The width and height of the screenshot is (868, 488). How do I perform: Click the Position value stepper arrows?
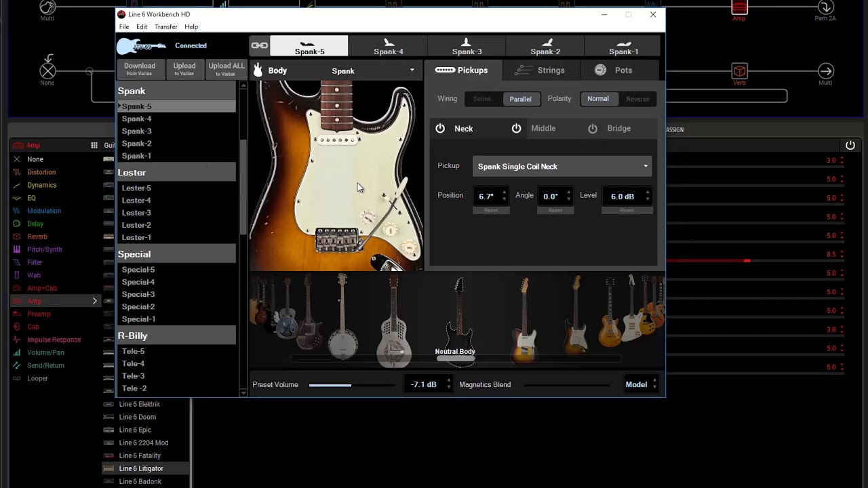click(504, 196)
